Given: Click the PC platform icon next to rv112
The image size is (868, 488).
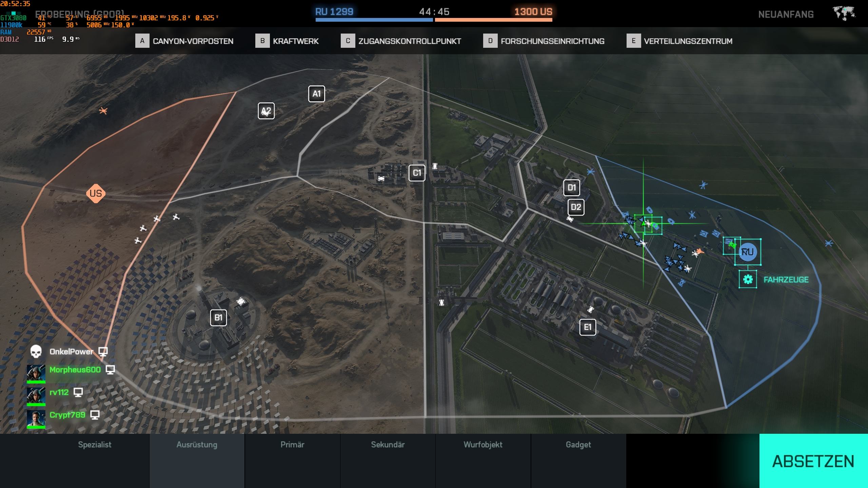Looking at the screenshot, I should coord(78,393).
